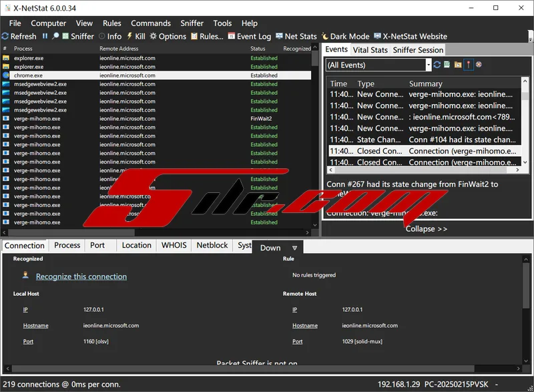Click the Remote Host Port link
The image size is (534, 392).
[x=297, y=342]
